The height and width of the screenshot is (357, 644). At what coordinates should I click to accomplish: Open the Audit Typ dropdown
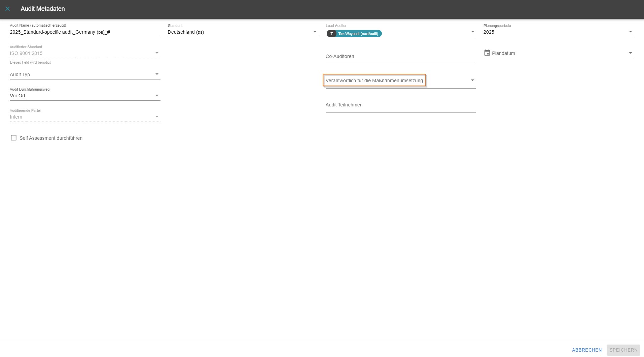click(157, 74)
